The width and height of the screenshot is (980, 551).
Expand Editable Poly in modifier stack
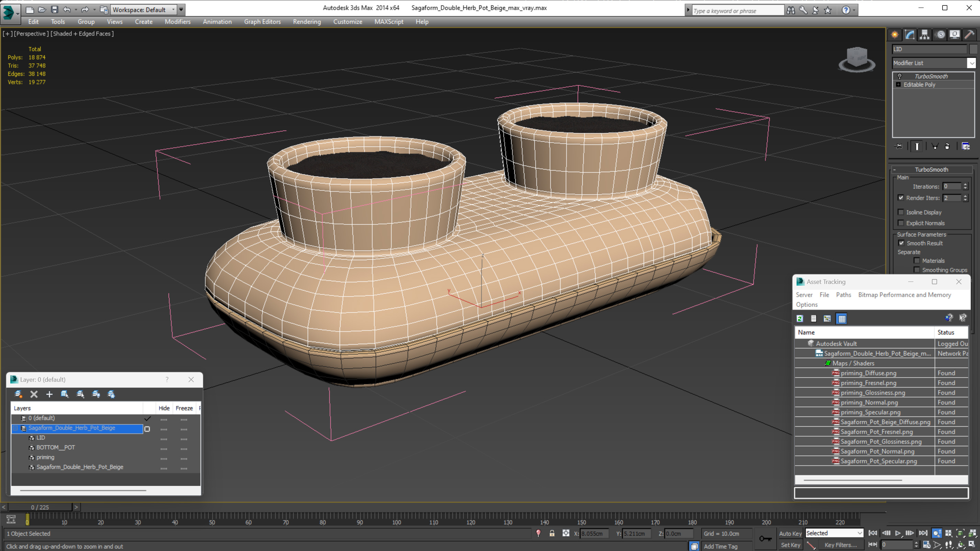tap(899, 84)
